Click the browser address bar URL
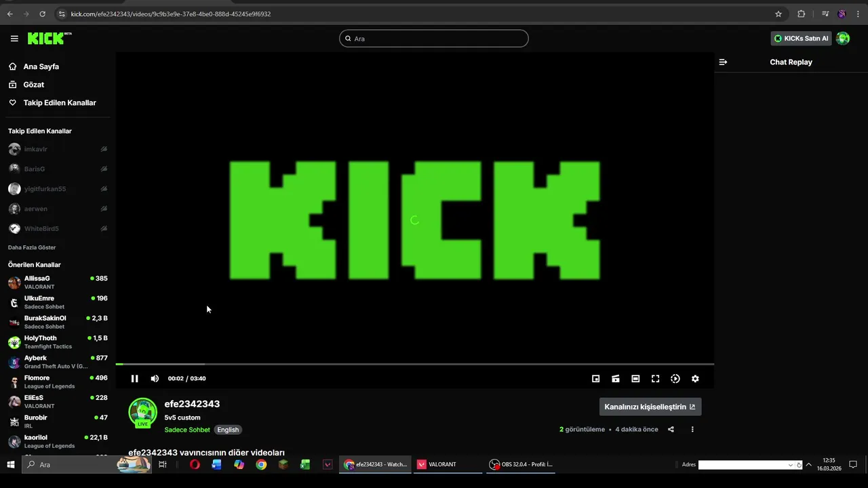868x488 pixels. point(171,14)
